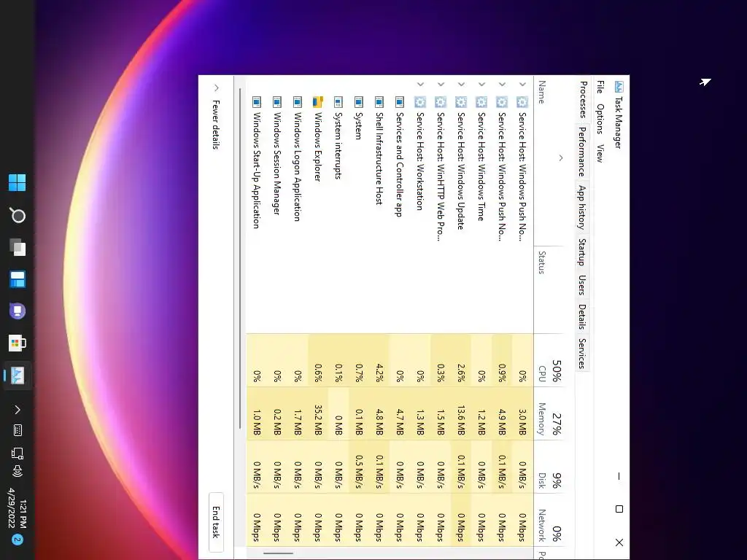Image resolution: width=747 pixels, height=560 pixels.
Task: Click the System process icon
Action: pyautogui.click(x=358, y=102)
